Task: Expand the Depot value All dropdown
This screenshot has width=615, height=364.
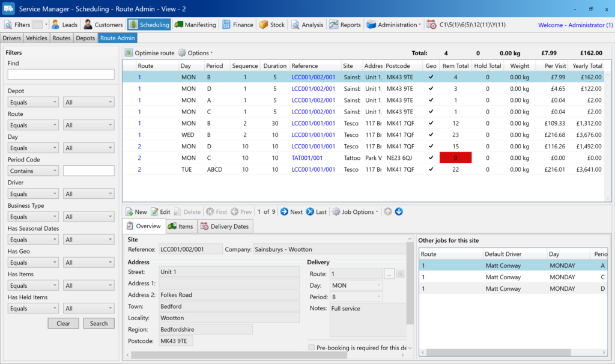Action: click(x=89, y=102)
